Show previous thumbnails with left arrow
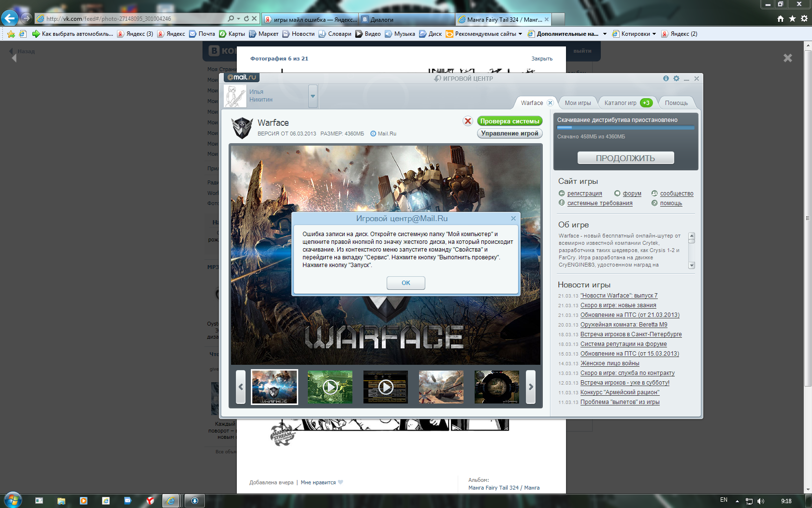812x508 pixels. tap(241, 387)
